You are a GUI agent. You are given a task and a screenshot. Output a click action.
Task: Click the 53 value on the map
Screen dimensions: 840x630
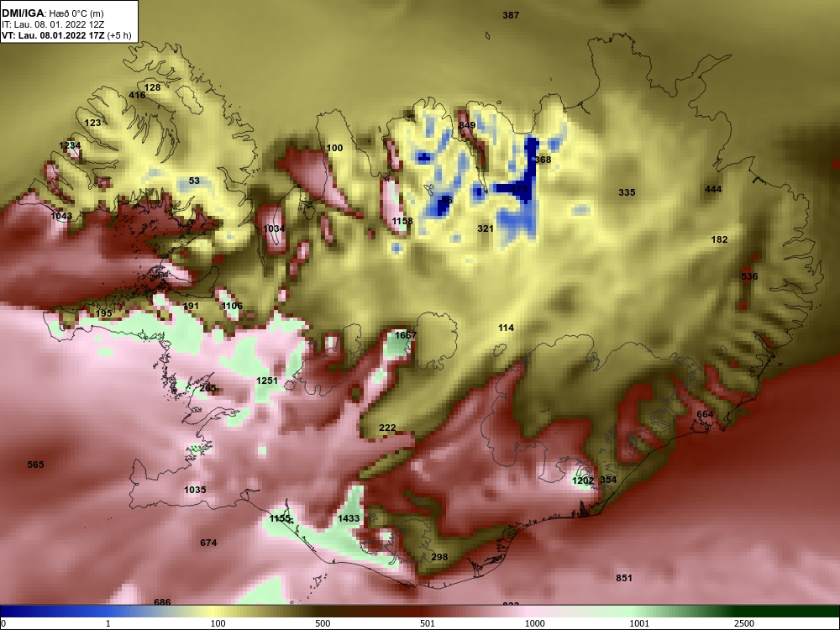click(194, 181)
